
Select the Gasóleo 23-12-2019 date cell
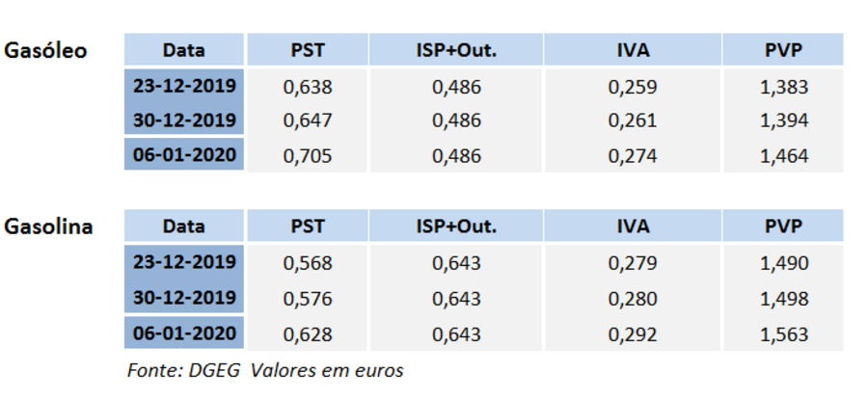coord(184,86)
